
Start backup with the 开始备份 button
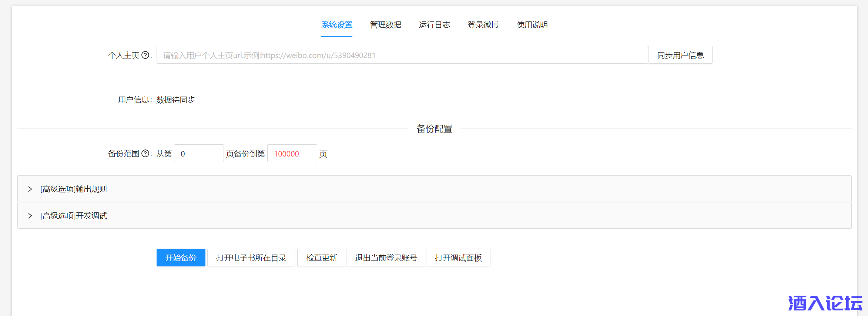(181, 258)
